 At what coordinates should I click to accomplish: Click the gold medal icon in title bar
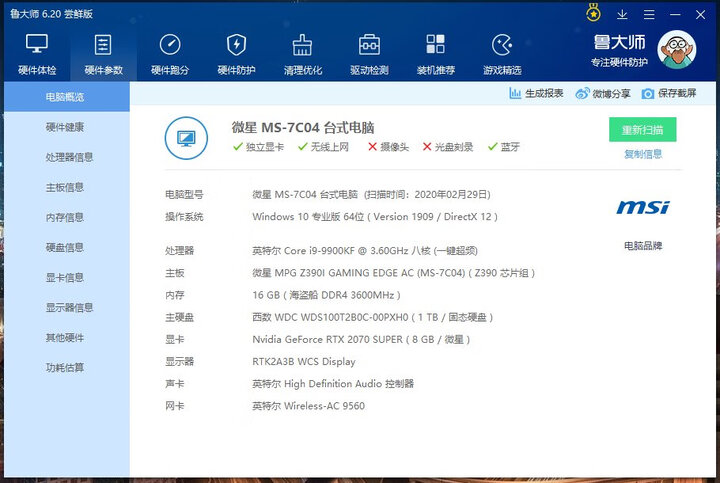click(x=593, y=13)
